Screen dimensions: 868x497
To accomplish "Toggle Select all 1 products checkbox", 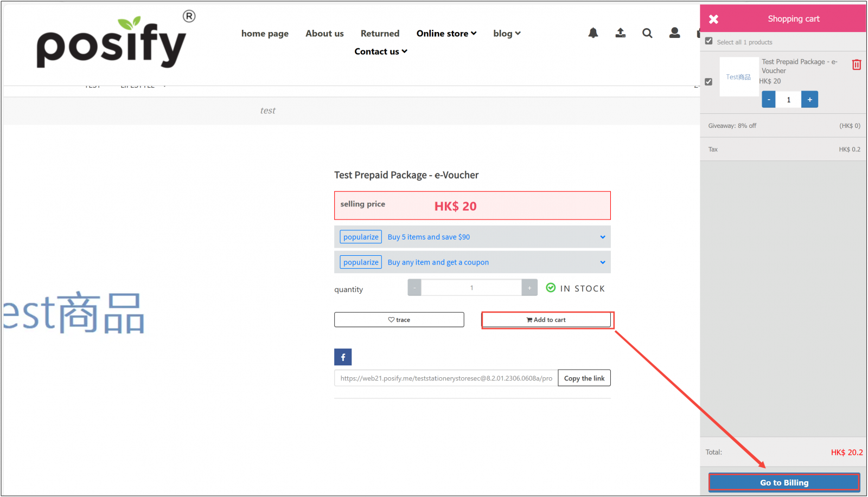I will tap(709, 41).
